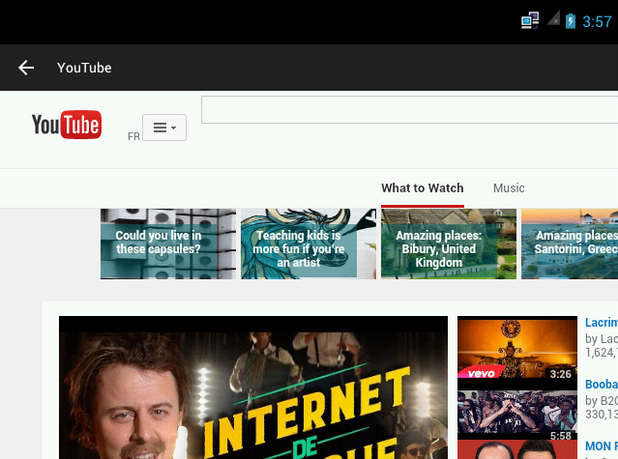Tap the signal strength icon in status bar
The image size is (618, 459).
[553, 18]
